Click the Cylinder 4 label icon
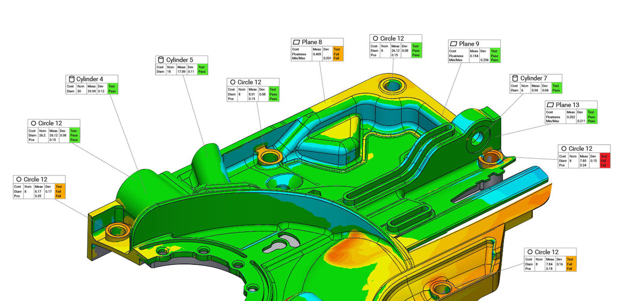The height and width of the screenshot is (301, 644). 71,79
